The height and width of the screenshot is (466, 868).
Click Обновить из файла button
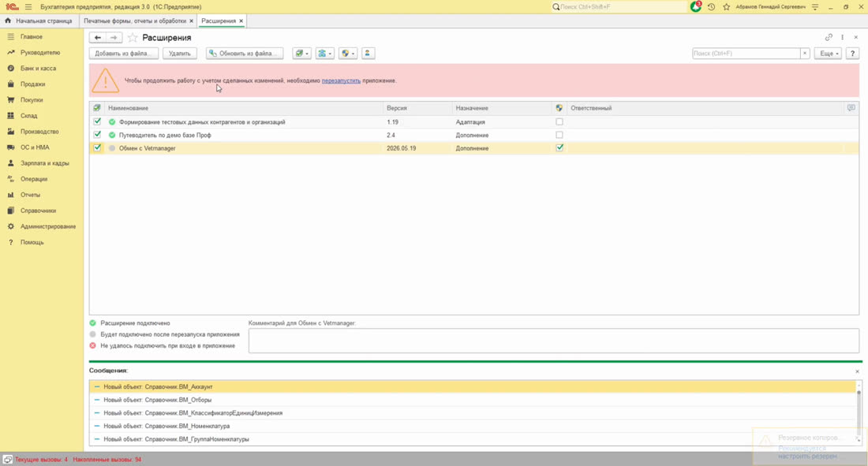pos(244,53)
